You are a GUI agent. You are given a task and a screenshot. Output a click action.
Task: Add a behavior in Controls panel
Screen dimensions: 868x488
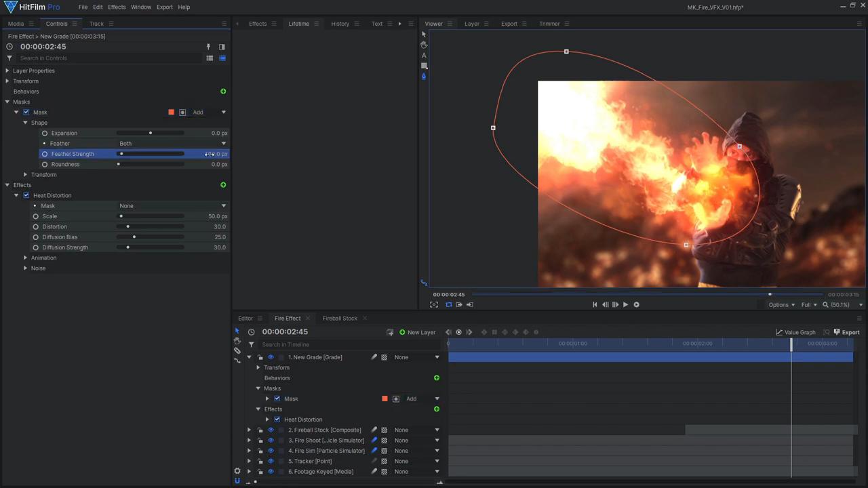[x=223, y=91]
